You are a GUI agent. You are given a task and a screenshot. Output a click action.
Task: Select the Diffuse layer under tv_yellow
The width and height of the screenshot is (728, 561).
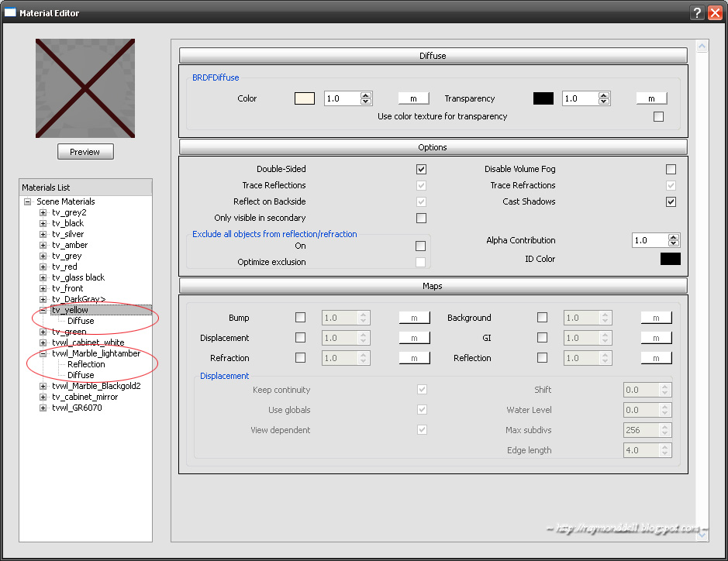tap(81, 321)
